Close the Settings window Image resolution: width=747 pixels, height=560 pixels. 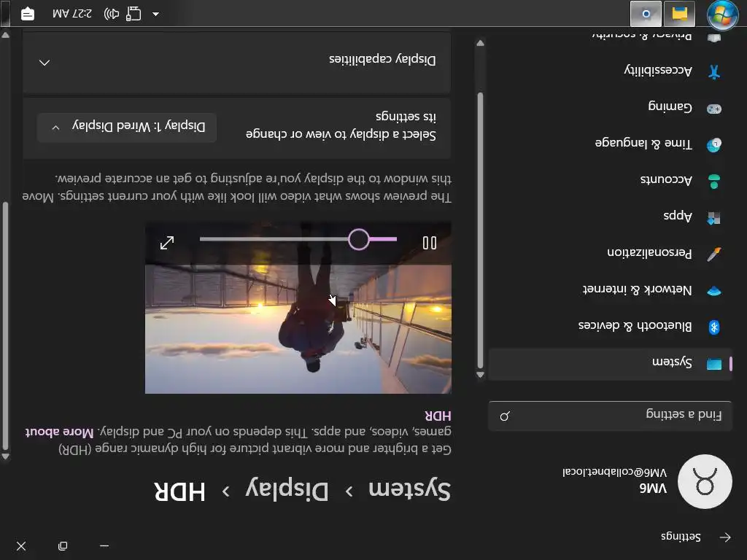click(21, 545)
